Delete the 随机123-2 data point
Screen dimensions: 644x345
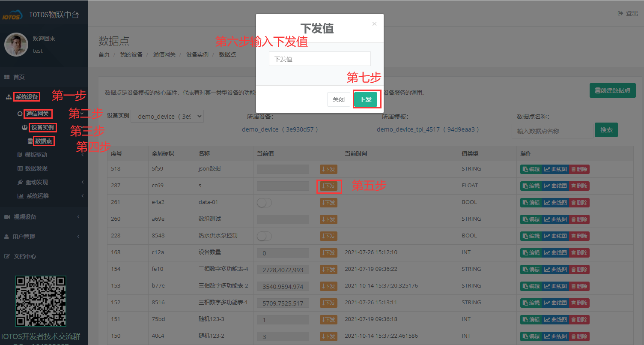579,336
